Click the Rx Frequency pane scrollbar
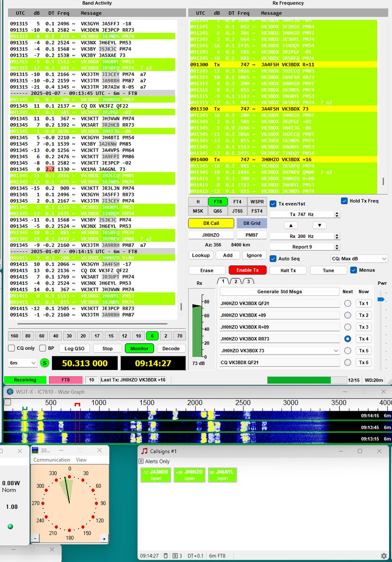392x562 pixels. (x=383, y=181)
